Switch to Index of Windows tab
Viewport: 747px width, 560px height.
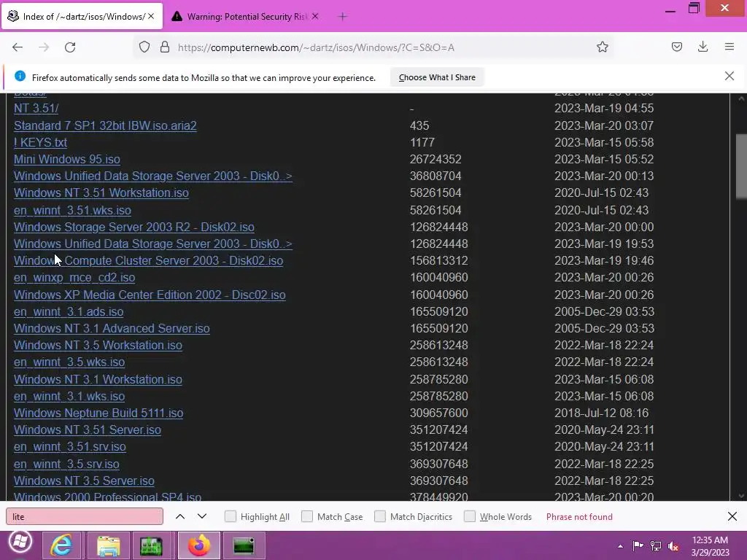[x=82, y=17]
